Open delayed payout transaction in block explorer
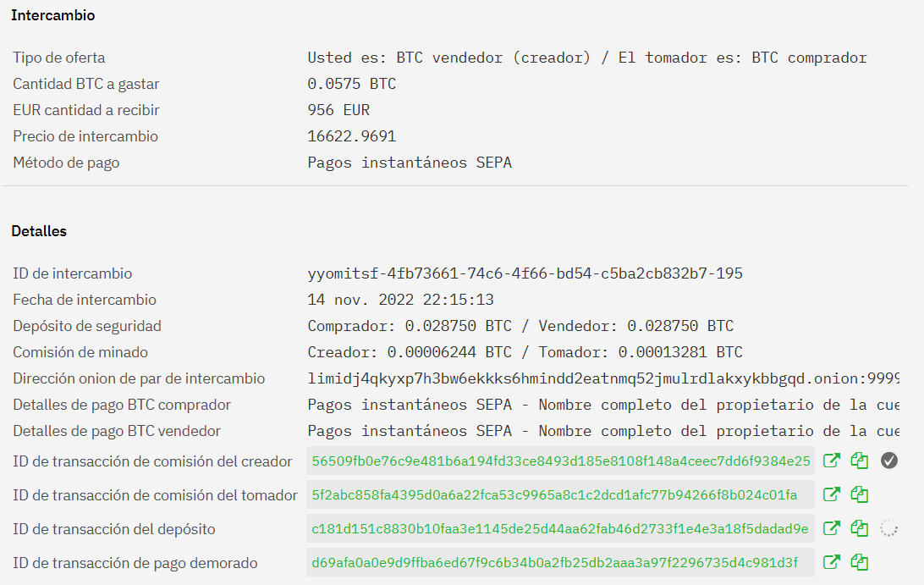The height and width of the screenshot is (585, 924). pos(832,561)
